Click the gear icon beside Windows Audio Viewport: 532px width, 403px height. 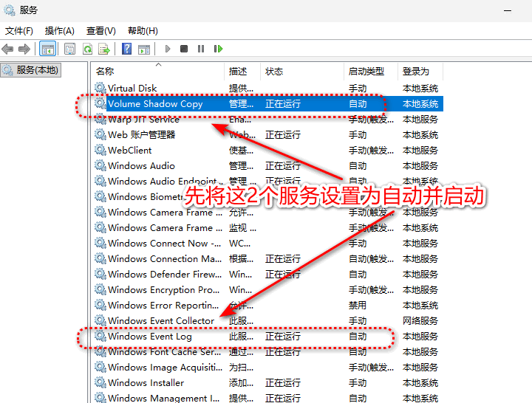[x=100, y=165]
